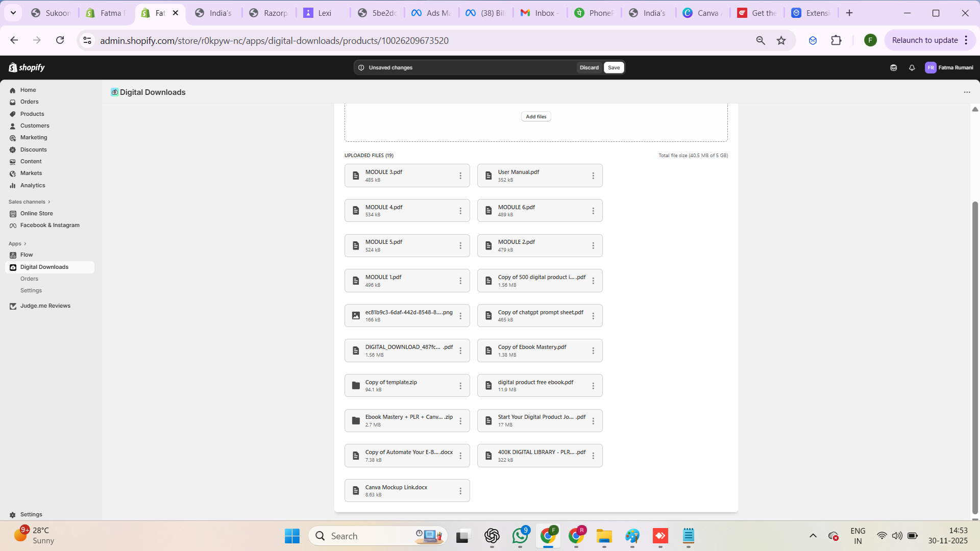Viewport: 980px width, 551px height.
Task: Discard the unsaved changes
Action: click(589, 67)
